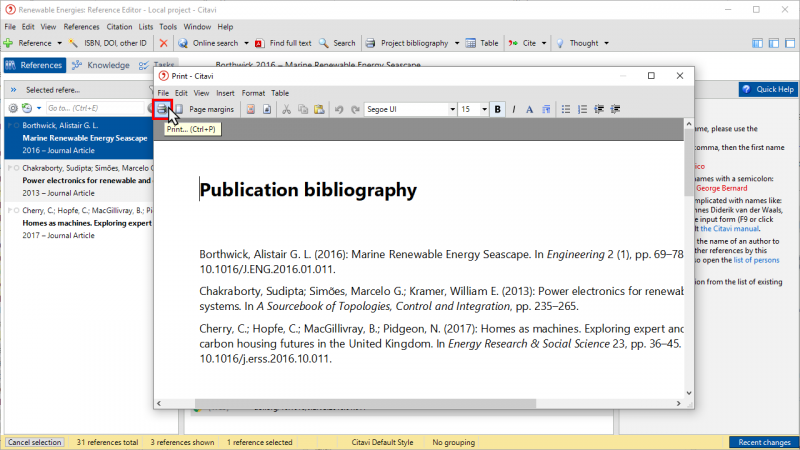The height and width of the screenshot is (450, 800).
Task: Toggle italic formatting
Action: 514,109
